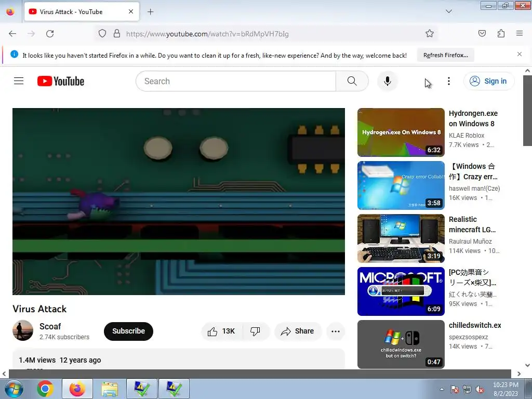Image resolution: width=532 pixels, height=399 pixels.
Task: Launch Chrome from the taskbar
Action: pyautogui.click(x=45, y=389)
